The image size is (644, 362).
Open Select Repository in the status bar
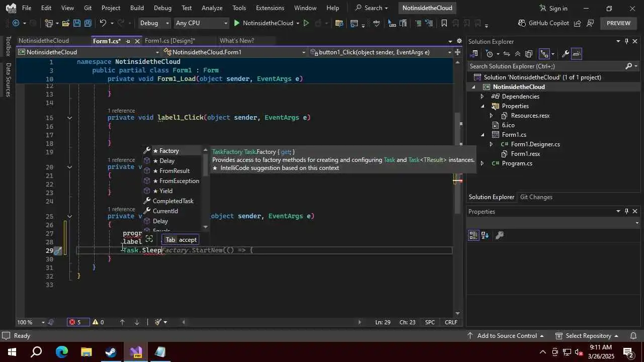(586, 336)
